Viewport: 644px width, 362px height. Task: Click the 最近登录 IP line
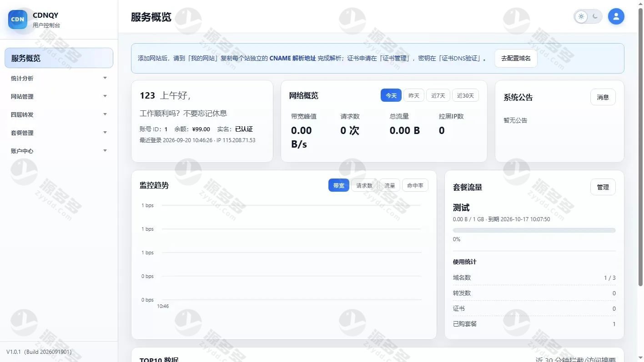coord(197,140)
